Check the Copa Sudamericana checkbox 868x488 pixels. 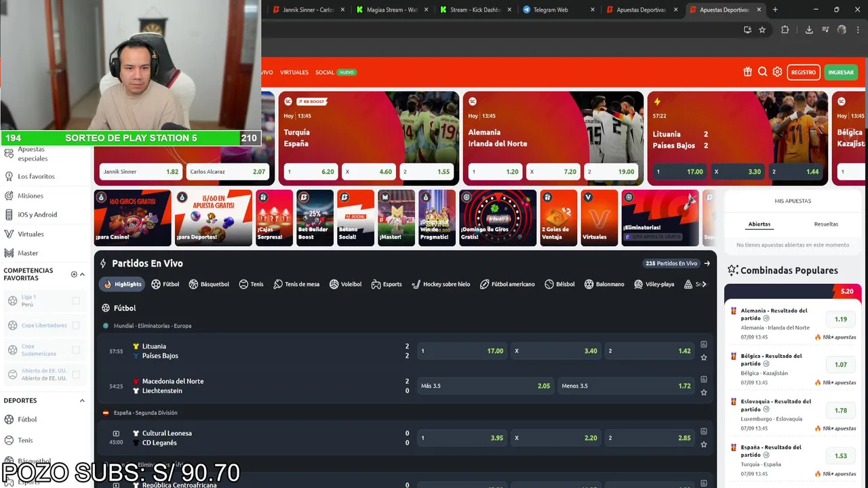click(76, 350)
